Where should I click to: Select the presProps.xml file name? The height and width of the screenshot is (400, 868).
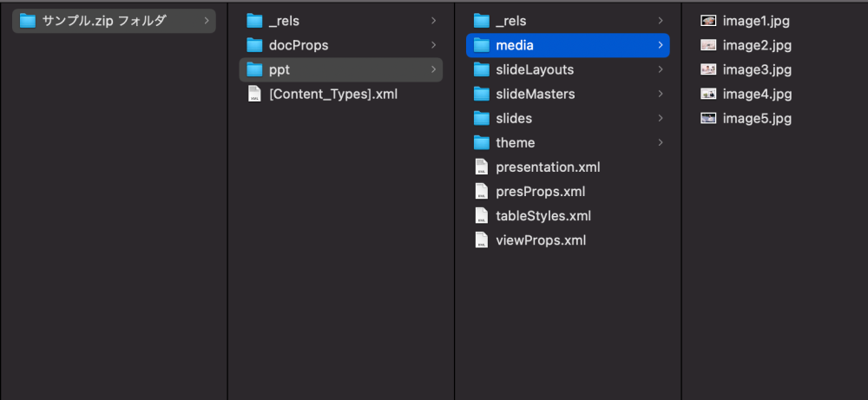pos(540,191)
